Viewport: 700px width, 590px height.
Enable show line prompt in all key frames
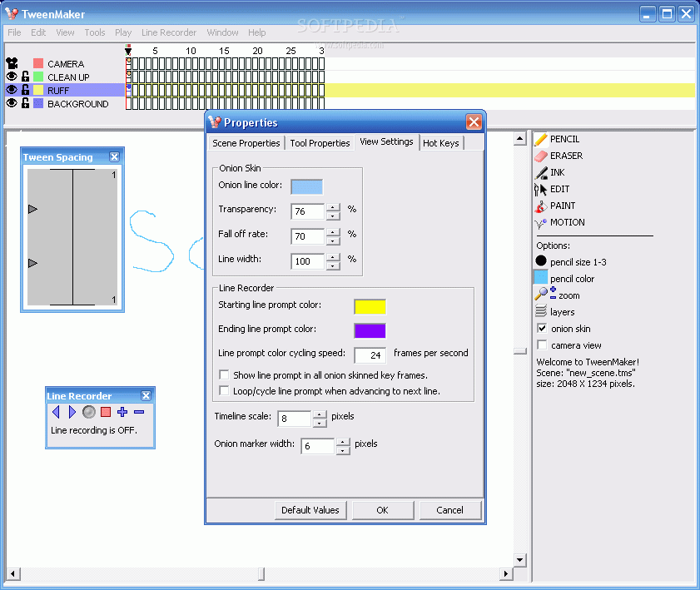[224, 374]
